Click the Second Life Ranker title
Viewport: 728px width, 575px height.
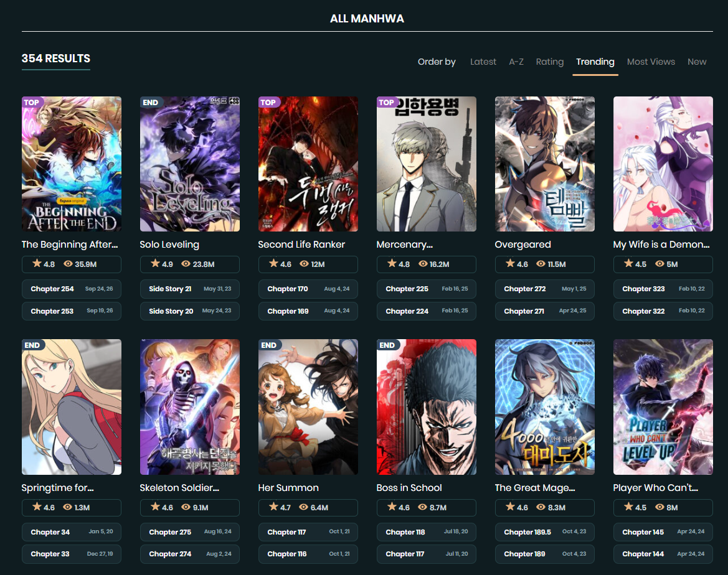(301, 245)
